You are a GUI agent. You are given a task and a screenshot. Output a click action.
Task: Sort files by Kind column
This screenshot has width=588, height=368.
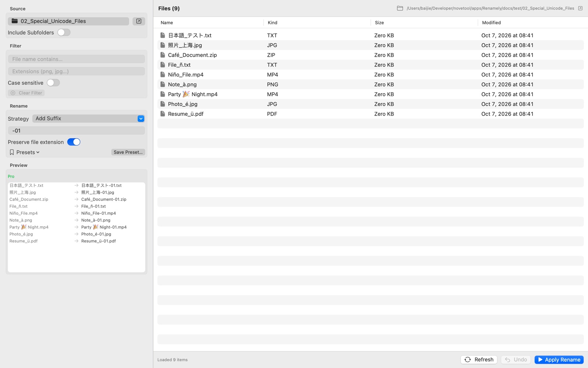click(x=273, y=22)
